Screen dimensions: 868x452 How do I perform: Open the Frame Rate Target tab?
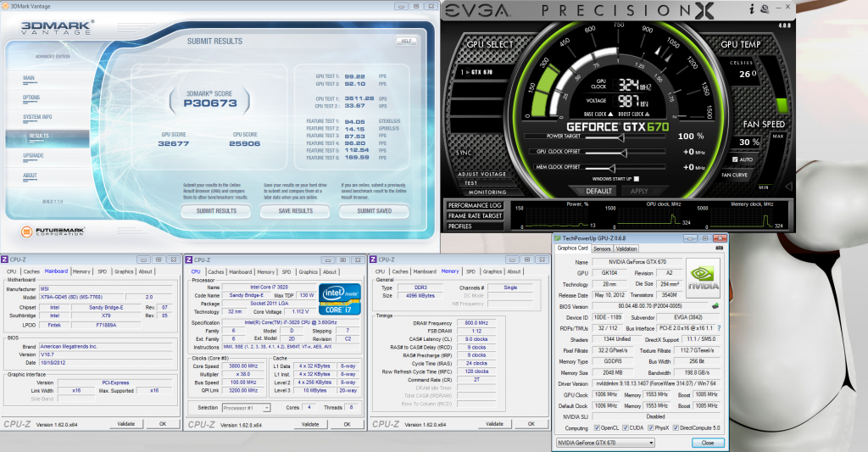pos(475,216)
